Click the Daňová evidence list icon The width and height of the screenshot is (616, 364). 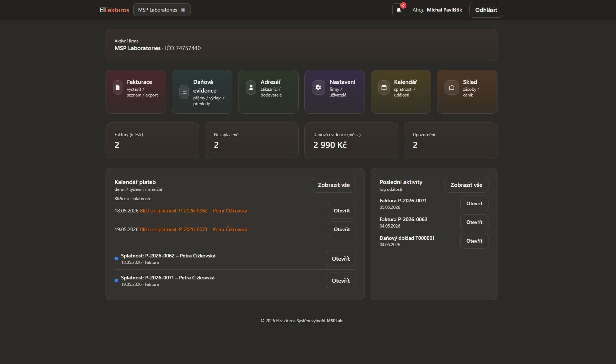[x=184, y=92]
